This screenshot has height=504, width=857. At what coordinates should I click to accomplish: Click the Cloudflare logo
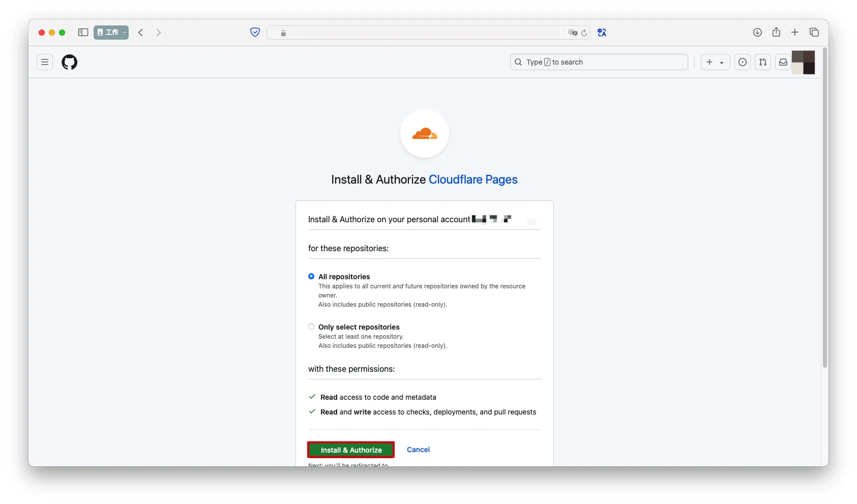coord(425,134)
